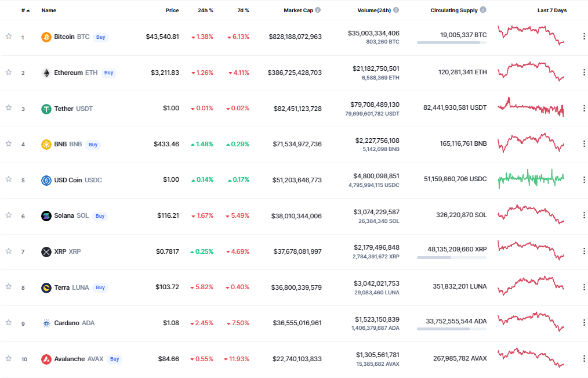Open the Terra 7-day sparkline chart

coord(531,286)
